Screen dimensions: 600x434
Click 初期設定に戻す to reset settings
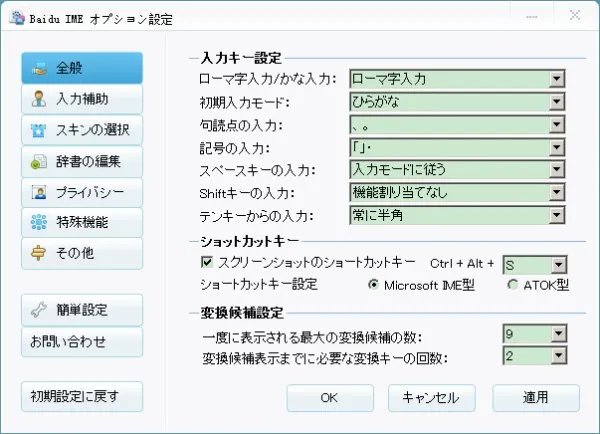[81, 397]
